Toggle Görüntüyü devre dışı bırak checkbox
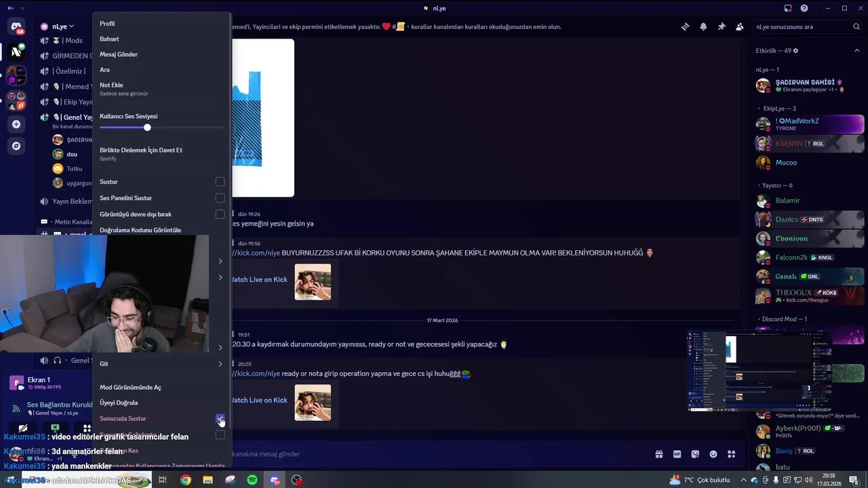 220,214
